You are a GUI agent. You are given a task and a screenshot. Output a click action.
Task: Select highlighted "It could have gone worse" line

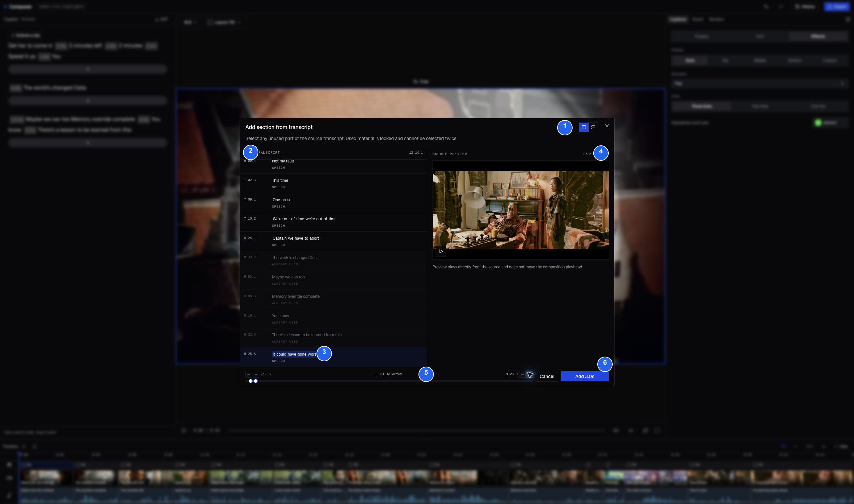333,357
